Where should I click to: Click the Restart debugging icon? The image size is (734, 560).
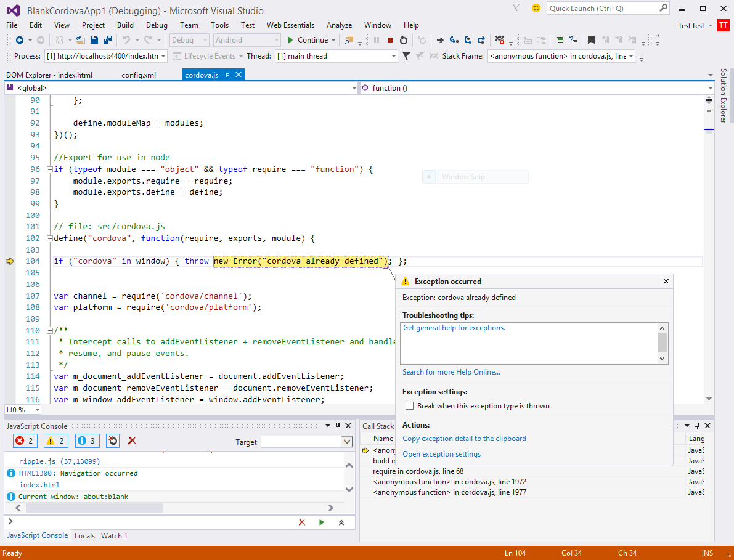(x=404, y=40)
